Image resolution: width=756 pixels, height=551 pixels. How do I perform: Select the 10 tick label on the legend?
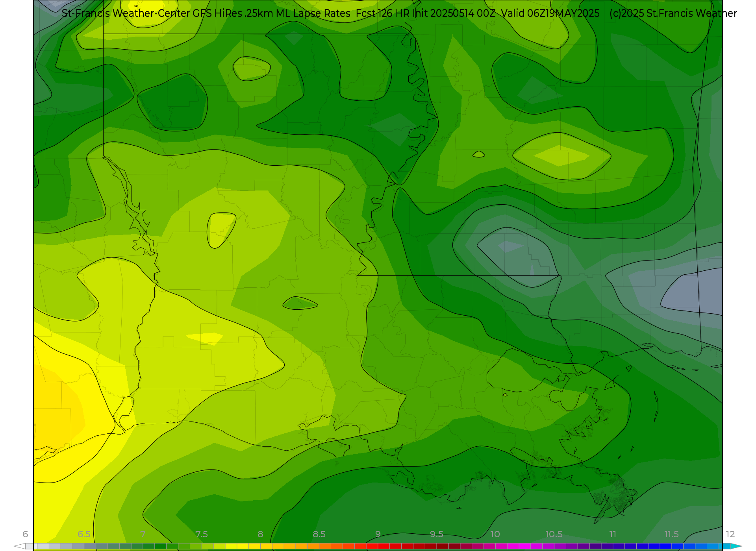tap(495, 534)
